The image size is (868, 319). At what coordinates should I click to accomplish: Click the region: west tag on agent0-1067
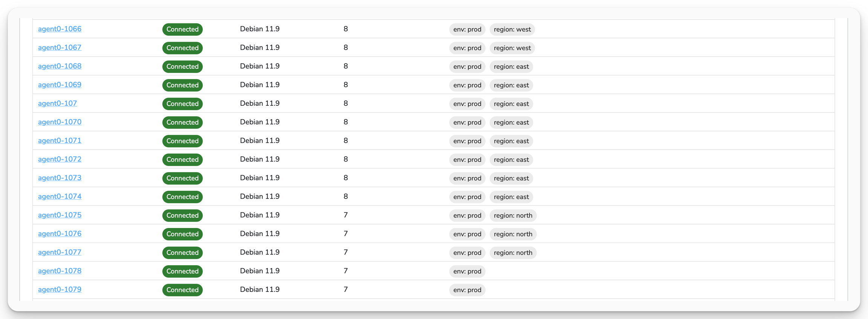point(512,48)
